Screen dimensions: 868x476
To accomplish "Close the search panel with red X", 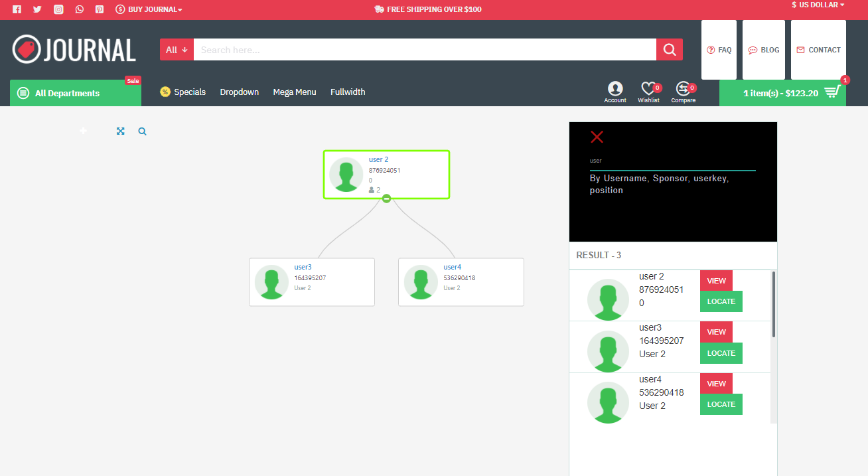I will (597, 137).
